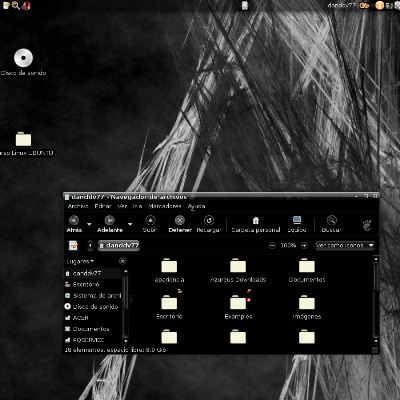Zoom in with the plus icon
This screenshot has height=400, width=400.
(x=304, y=246)
